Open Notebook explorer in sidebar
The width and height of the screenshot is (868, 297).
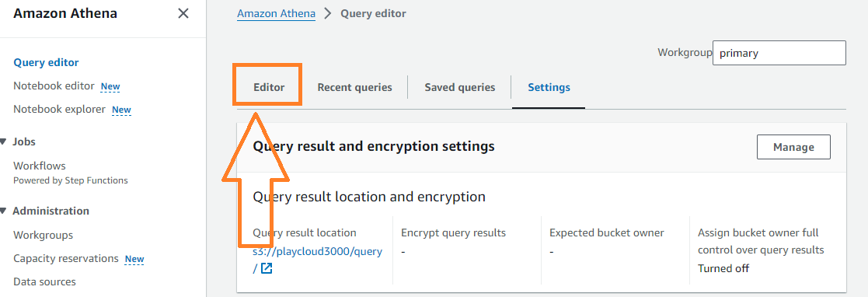point(59,109)
